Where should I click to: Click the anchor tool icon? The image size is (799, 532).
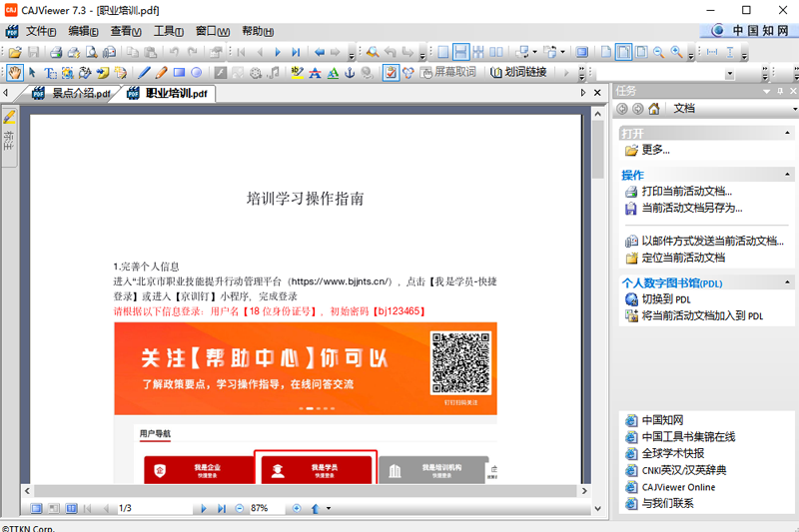350,72
